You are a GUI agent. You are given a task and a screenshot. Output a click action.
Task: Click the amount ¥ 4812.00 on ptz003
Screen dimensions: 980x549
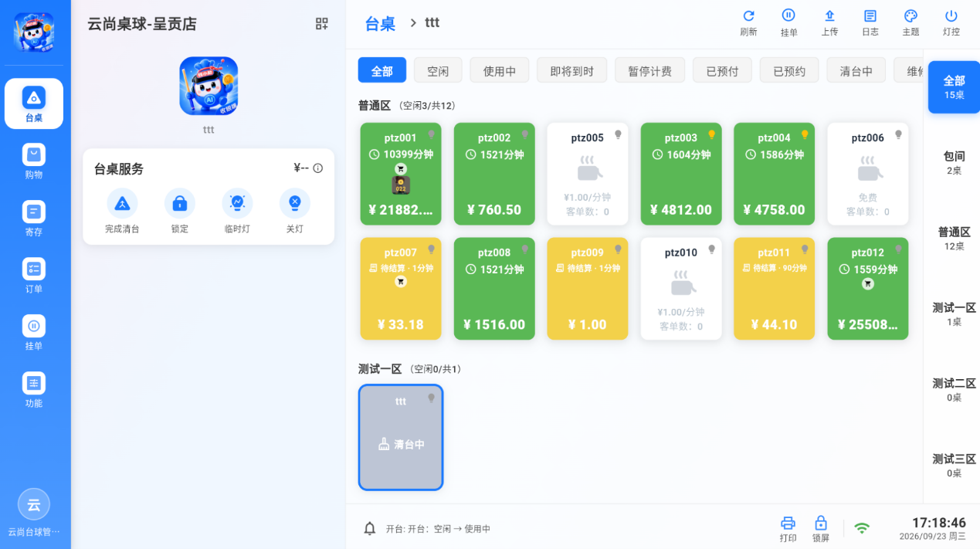[x=681, y=209]
